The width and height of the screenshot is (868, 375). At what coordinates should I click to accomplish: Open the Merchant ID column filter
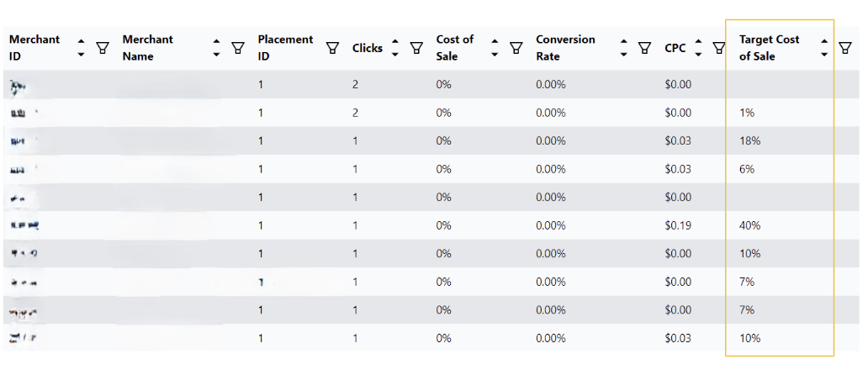coord(103,48)
